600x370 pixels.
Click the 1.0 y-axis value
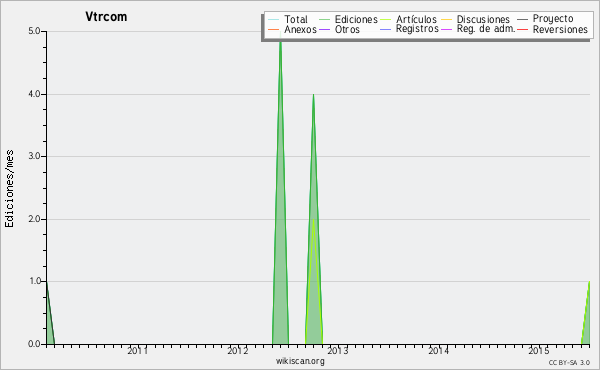coord(34,282)
